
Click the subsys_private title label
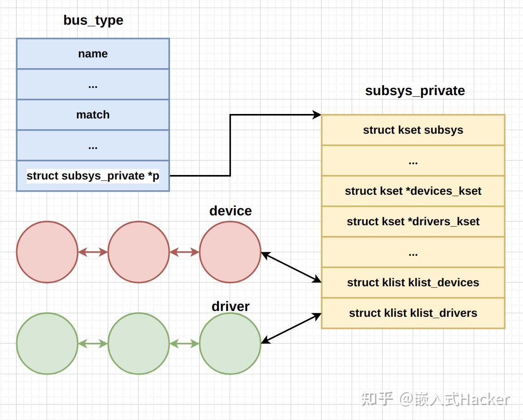tap(415, 91)
